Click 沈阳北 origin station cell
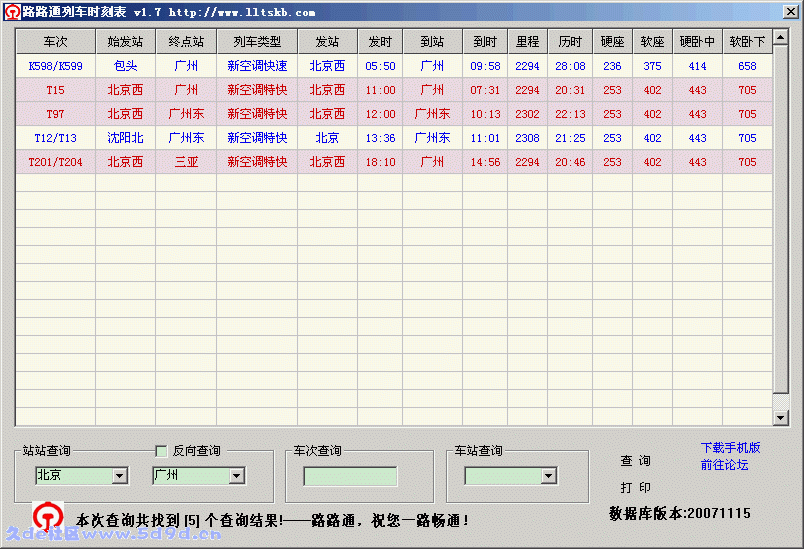The height and width of the screenshot is (549, 804). pyautogui.click(x=125, y=138)
